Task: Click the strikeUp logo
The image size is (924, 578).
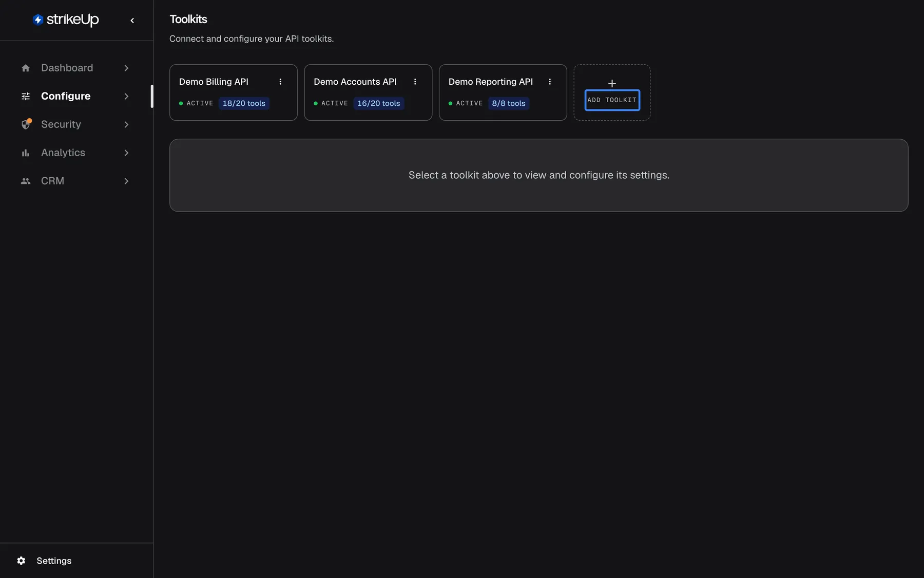Action: tap(66, 20)
